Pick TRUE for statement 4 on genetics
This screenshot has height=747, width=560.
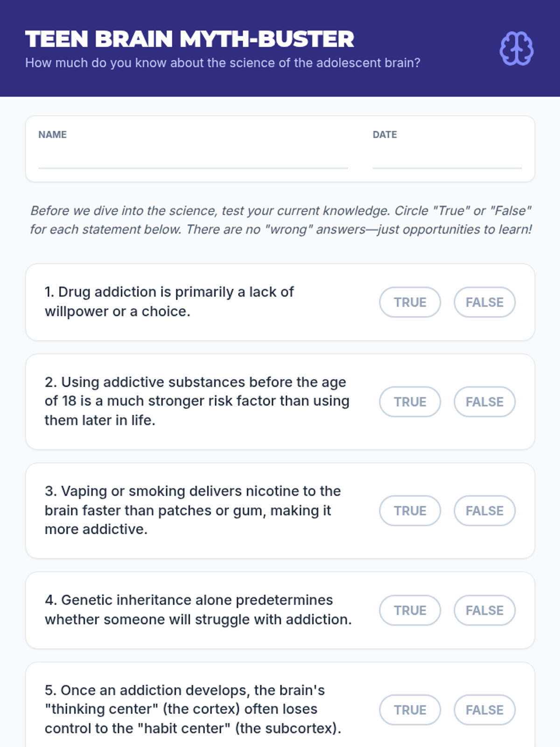pyautogui.click(x=410, y=610)
